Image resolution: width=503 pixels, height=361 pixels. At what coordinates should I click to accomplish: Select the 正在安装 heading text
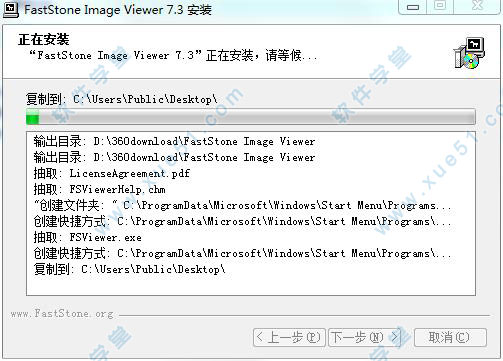coord(44,39)
